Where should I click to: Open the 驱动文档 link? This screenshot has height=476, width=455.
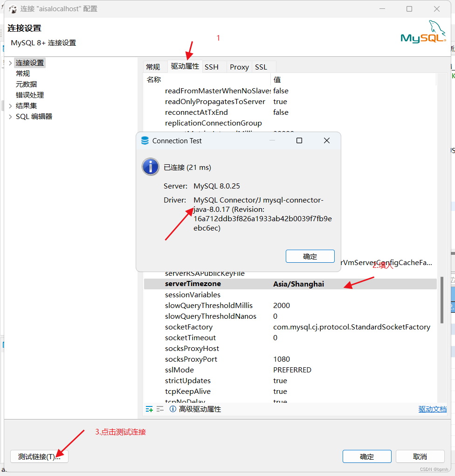tap(433, 409)
